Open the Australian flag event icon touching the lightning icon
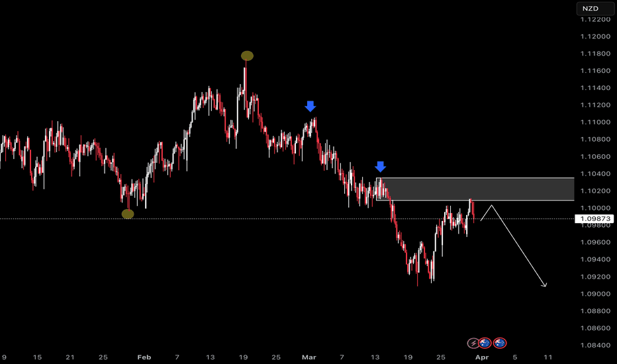Image resolution: width=617 pixels, height=364 pixels. click(x=485, y=343)
